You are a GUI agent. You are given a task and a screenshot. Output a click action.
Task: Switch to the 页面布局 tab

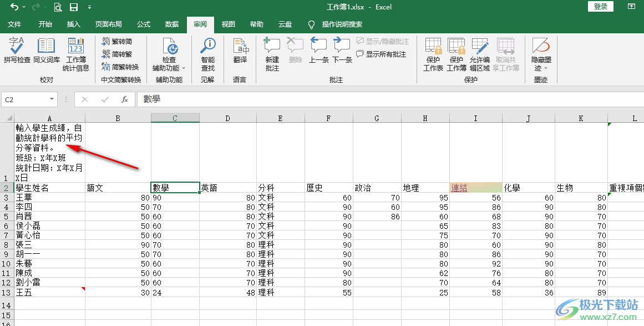[x=108, y=24]
